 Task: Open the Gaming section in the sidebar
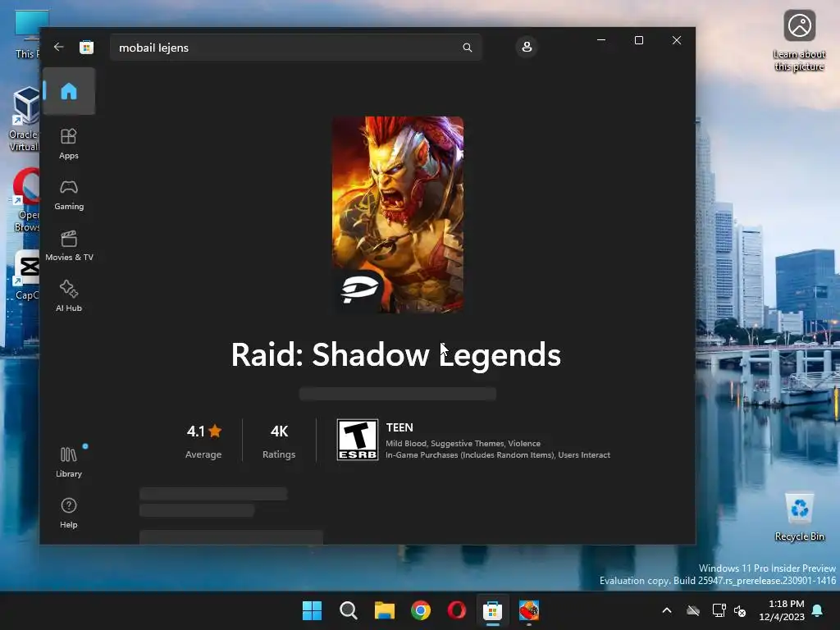click(x=69, y=195)
